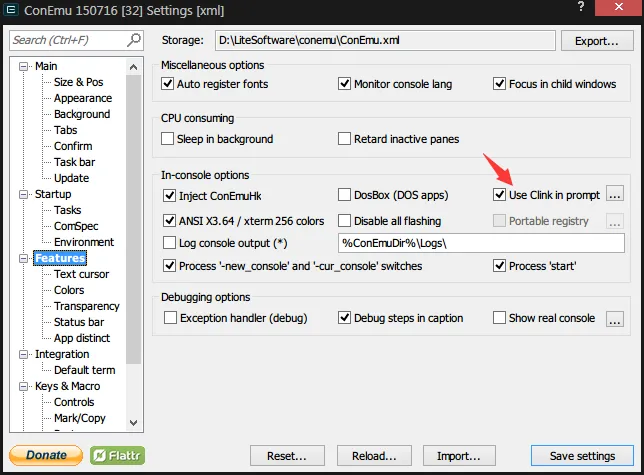Viewport: 644px width, 475px height.
Task: Open Show real console ellipsis button
Action: (614, 319)
